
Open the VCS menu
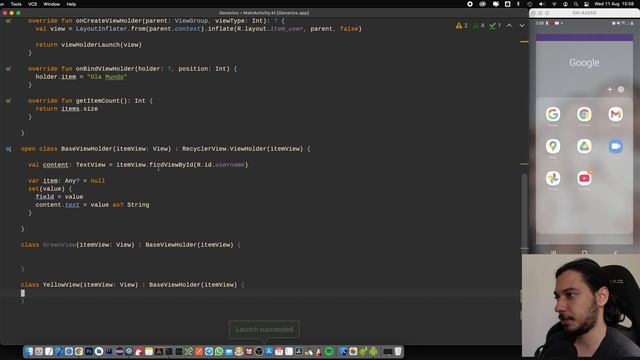(33, 4)
